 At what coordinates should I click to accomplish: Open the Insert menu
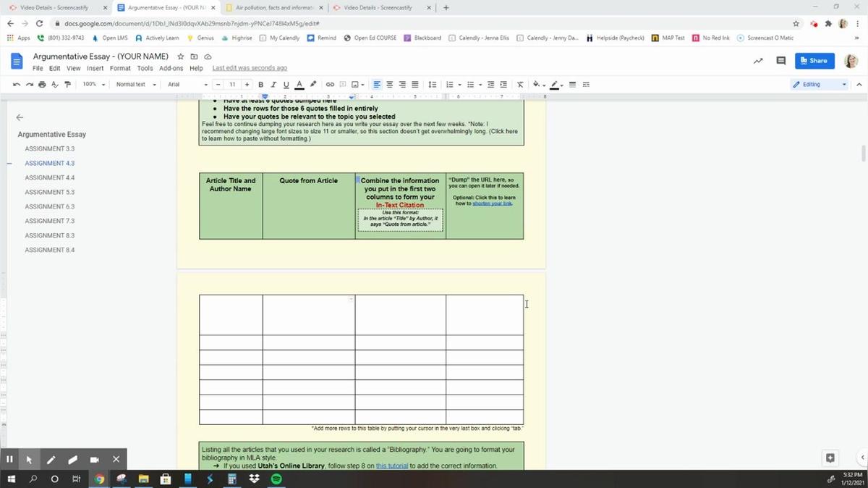tap(95, 69)
